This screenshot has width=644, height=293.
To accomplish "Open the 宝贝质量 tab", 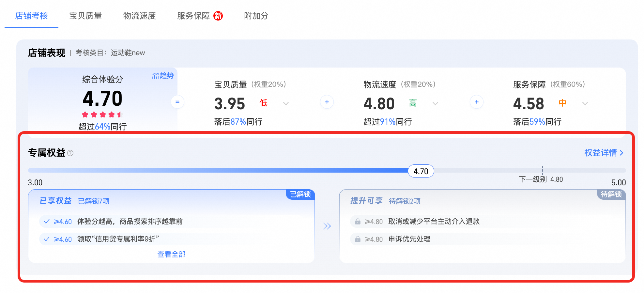I will [x=85, y=16].
